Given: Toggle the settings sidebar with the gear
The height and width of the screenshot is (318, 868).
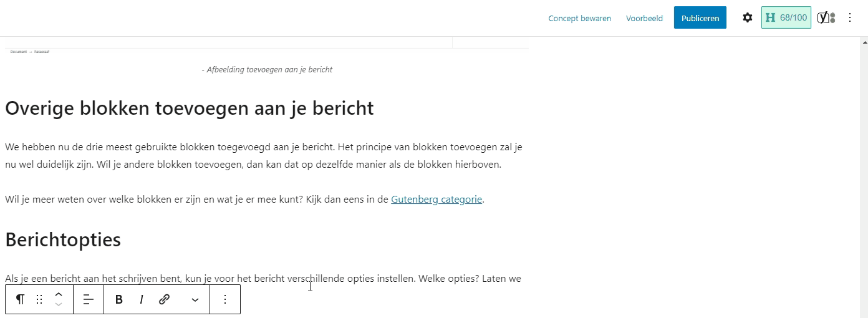Looking at the screenshot, I should tap(747, 18).
